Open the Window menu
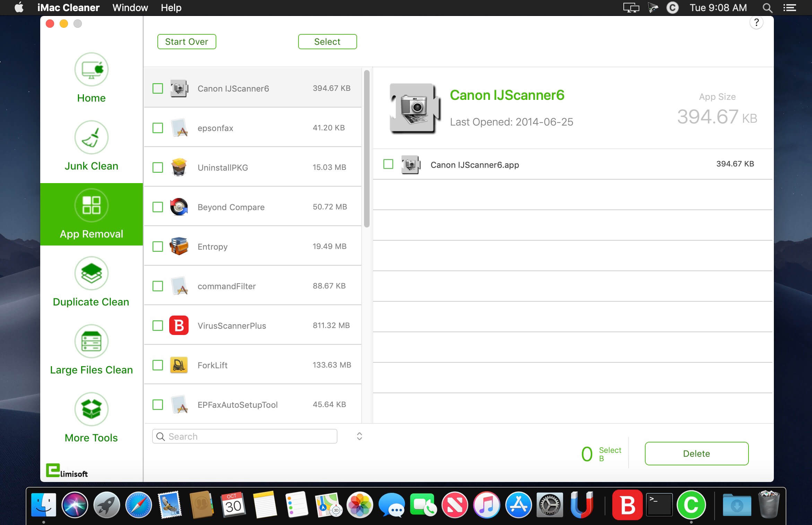The width and height of the screenshot is (812, 525). click(130, 8)
